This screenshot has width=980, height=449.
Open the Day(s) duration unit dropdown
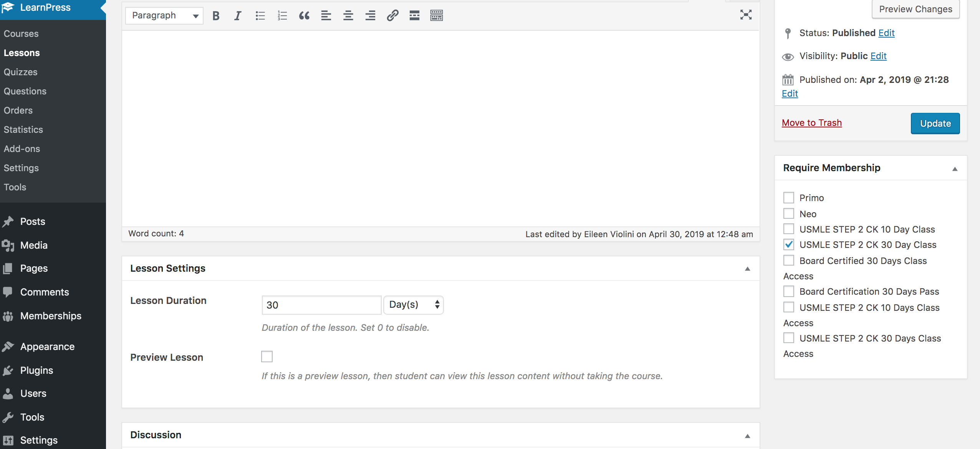point(414,305)
